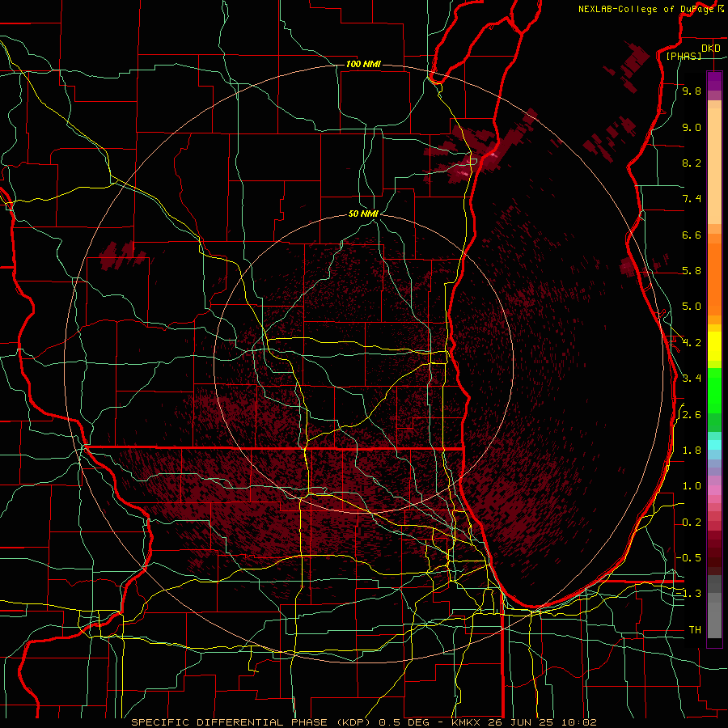Screen dimensions: 728x728
Task: Pick the gray segment of the color bar
Action: [x=714, y=608]
